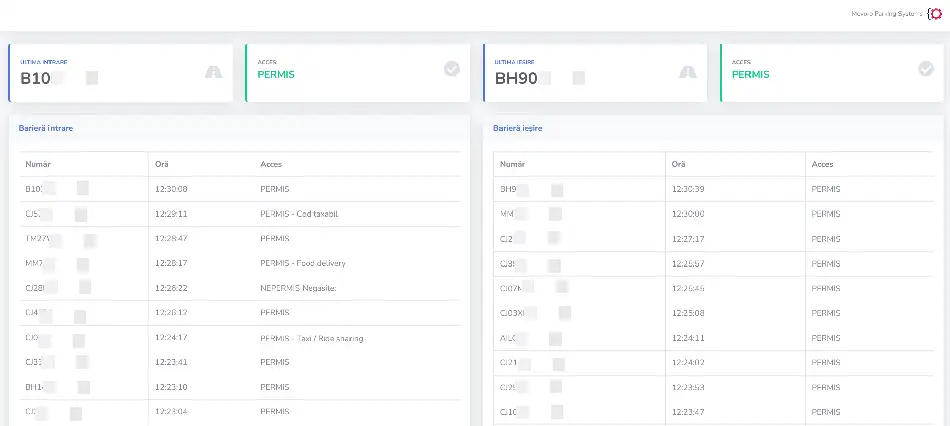Click the road icon in Ultima Ieșire card
The height and width of the screenshot is (426, 950).
pyautogui.click(x=687, y=71)
